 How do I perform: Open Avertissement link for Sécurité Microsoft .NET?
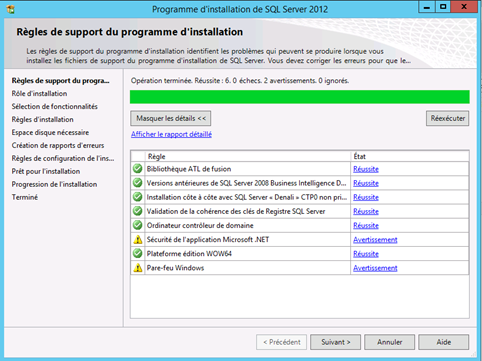click(375, 240)
